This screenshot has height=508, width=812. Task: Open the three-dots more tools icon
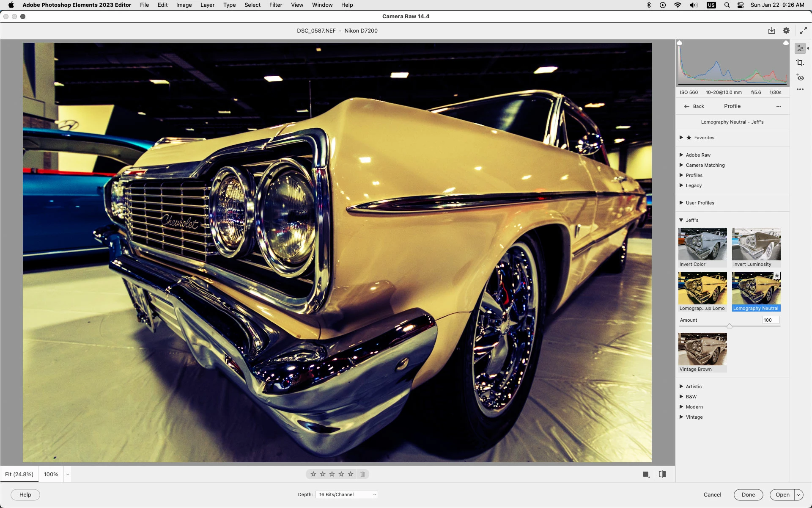(800, 89)
